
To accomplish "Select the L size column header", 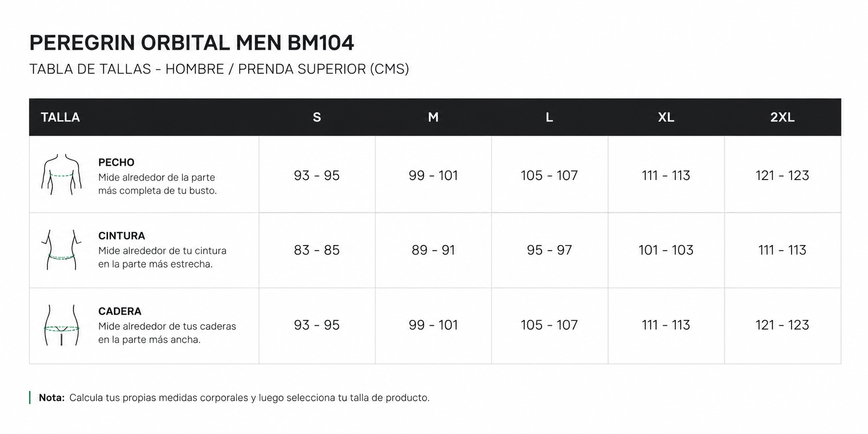I will pos(549,117).
